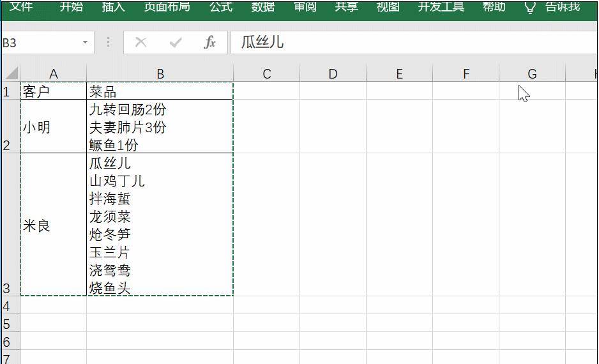Click the formula bar resize dots handle

click(x=109, y=42)
